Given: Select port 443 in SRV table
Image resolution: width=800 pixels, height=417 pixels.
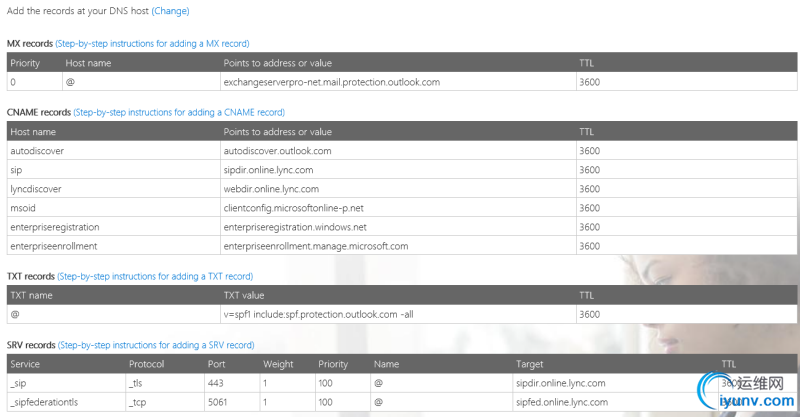Looking at the screenshot, I should 216,383.
